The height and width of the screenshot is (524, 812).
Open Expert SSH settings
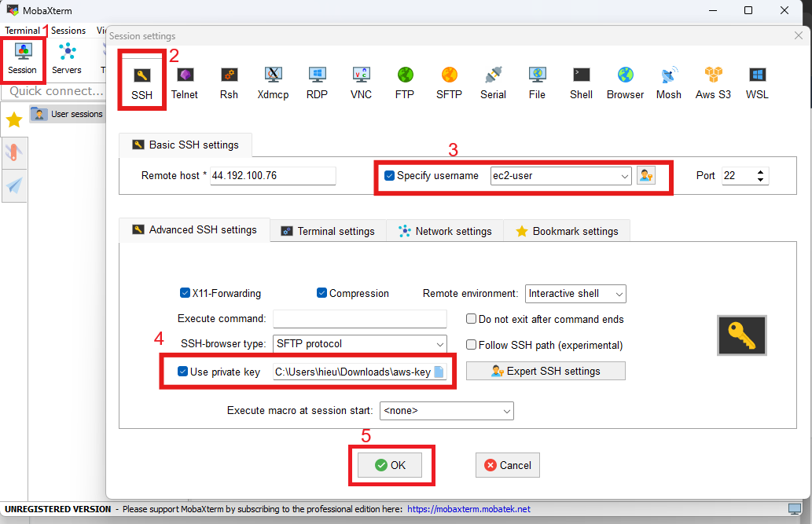(546, 371)
